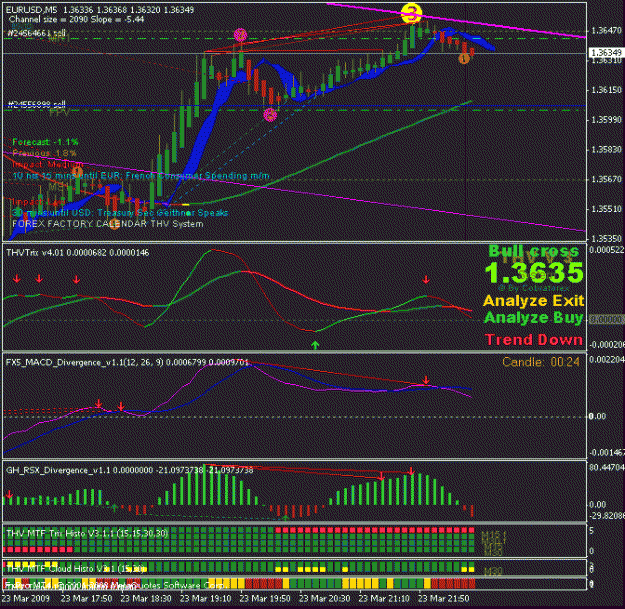Select the Trend Down label
The image size is (625, 609).
534,340
